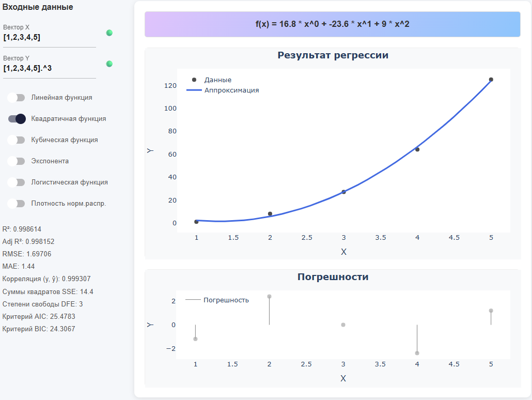The height and width of the screenshot is (400, 532).
Task: Enable the Плотность норм.распр. toggle
Action: point(16,203)
